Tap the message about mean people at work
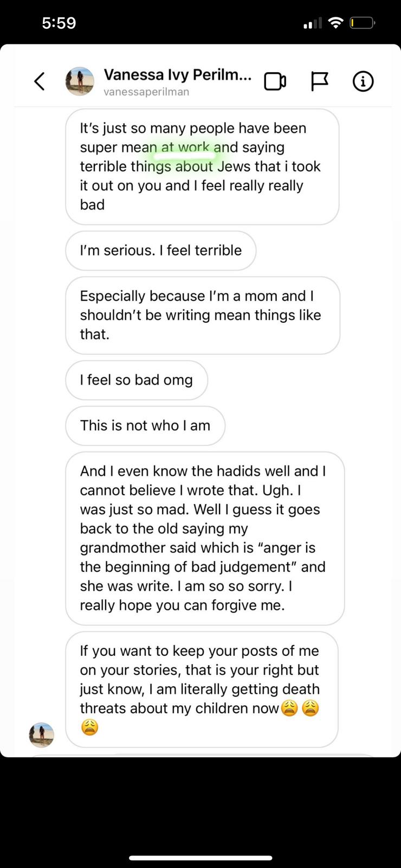Viewport: 401px width, 868px height. pos(202,167)
